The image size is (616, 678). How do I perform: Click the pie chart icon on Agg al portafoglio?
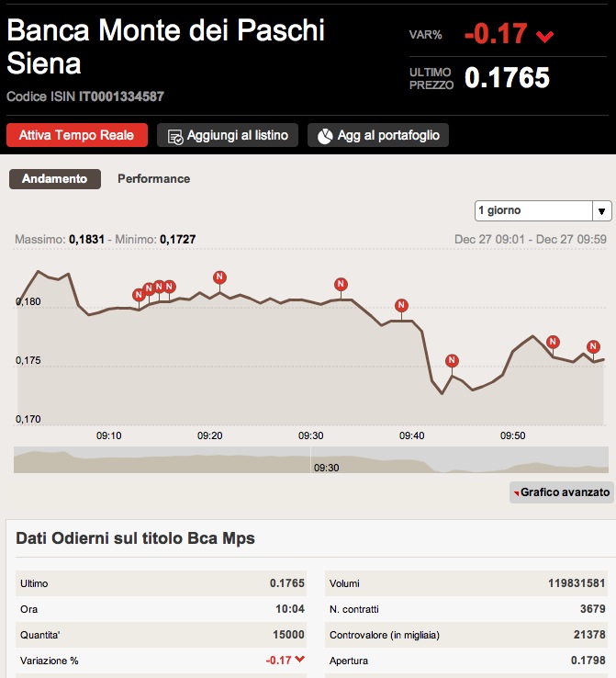pos(325,136)
